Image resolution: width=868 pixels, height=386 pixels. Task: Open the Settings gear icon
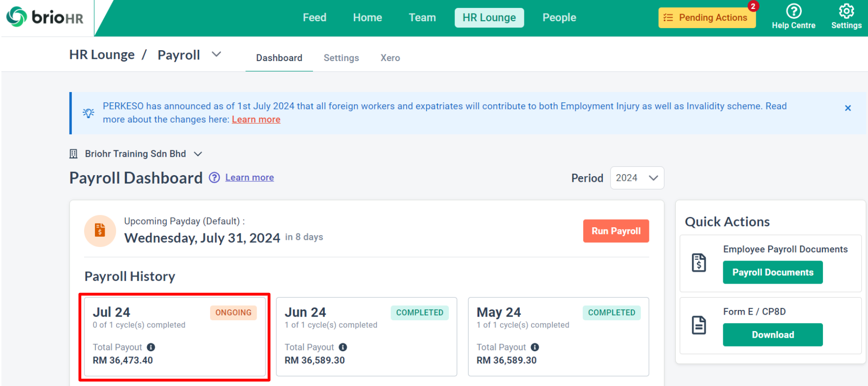pos(846,11)
